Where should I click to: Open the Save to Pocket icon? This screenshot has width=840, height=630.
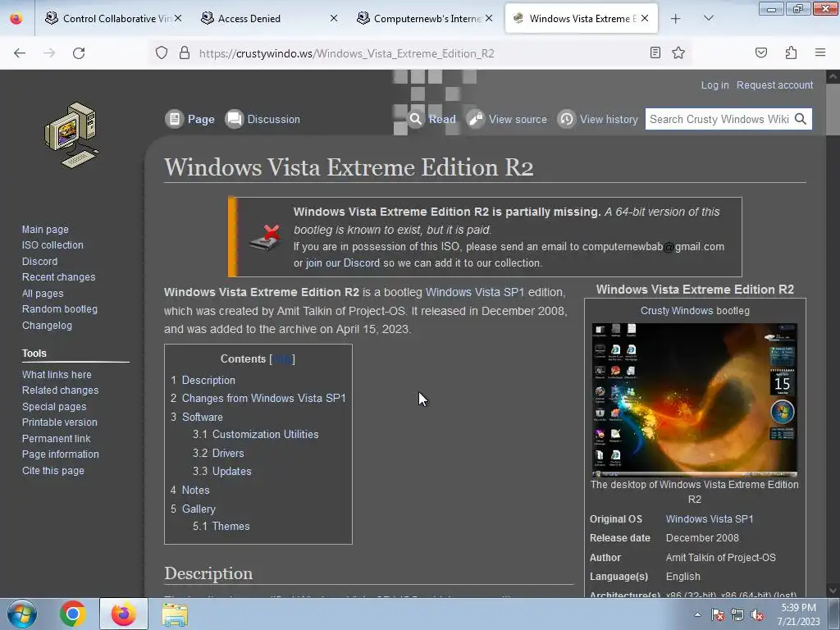point(760,52)
